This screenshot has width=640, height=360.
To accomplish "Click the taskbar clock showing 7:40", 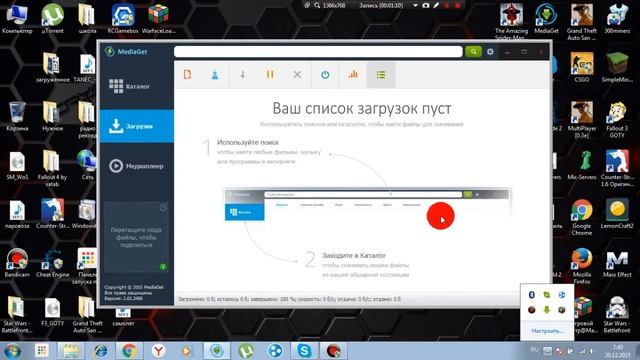I will click(618, 351).
